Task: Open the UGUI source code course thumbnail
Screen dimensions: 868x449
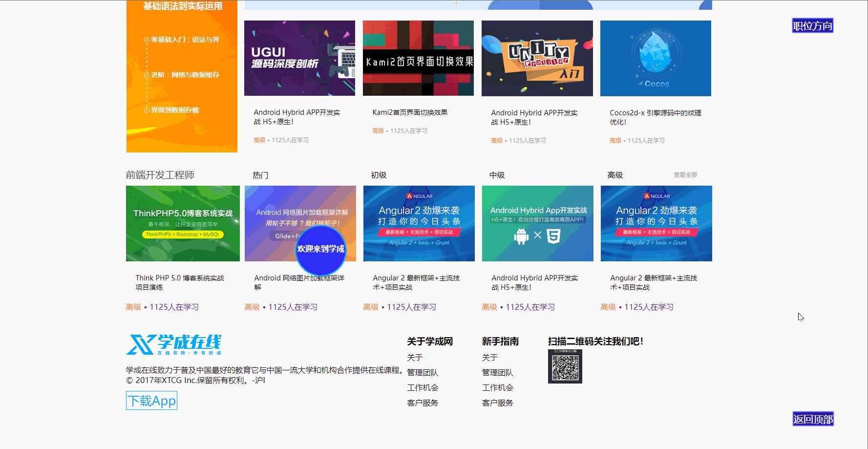Action: tap(299, 58)
